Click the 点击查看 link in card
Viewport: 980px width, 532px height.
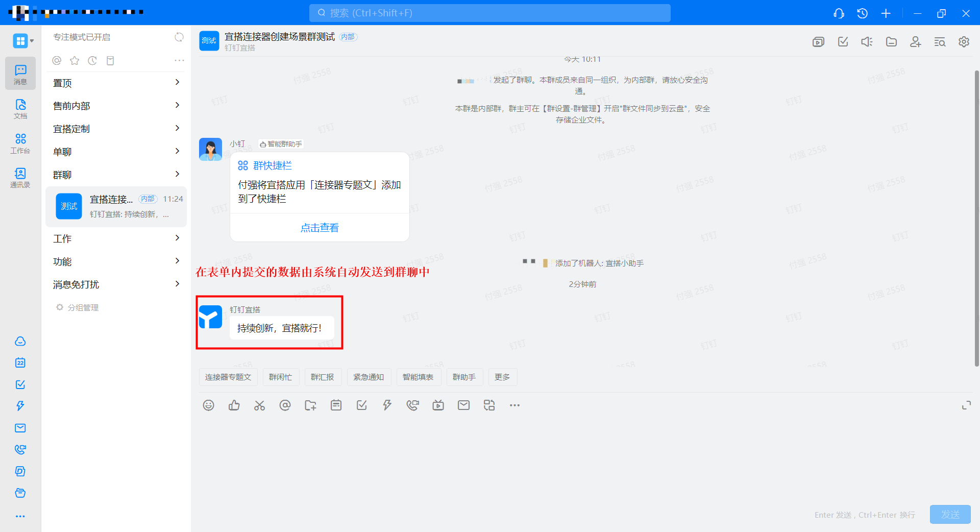click(320, 228)
